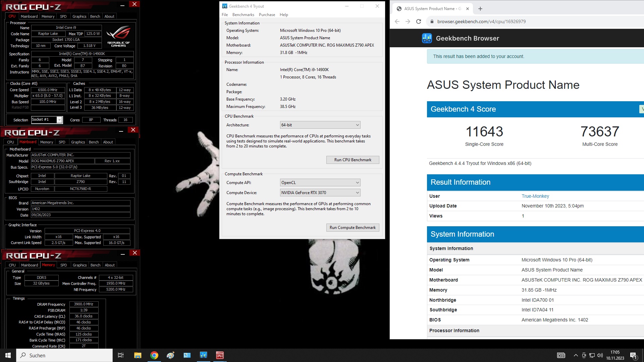Open the File menu in Geekbench

point(225,15)
